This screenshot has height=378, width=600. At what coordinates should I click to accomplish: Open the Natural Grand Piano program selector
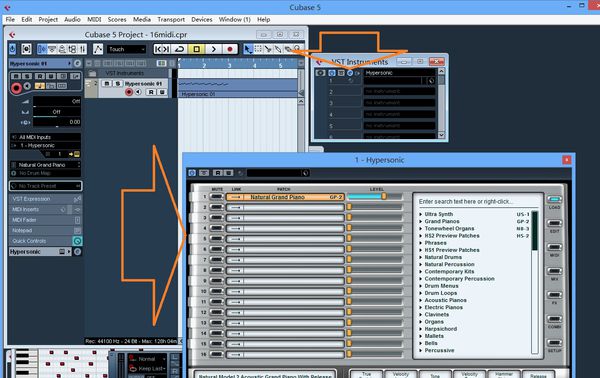coord(45,165)
